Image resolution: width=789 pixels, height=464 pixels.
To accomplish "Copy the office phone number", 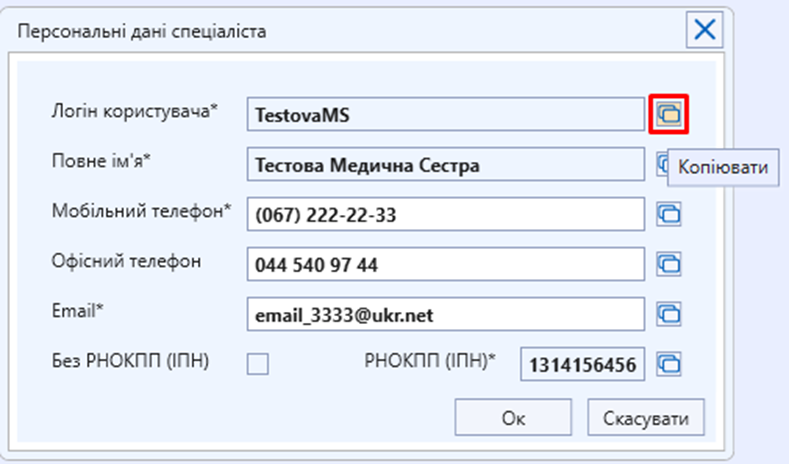I will (x=668, y=264).
